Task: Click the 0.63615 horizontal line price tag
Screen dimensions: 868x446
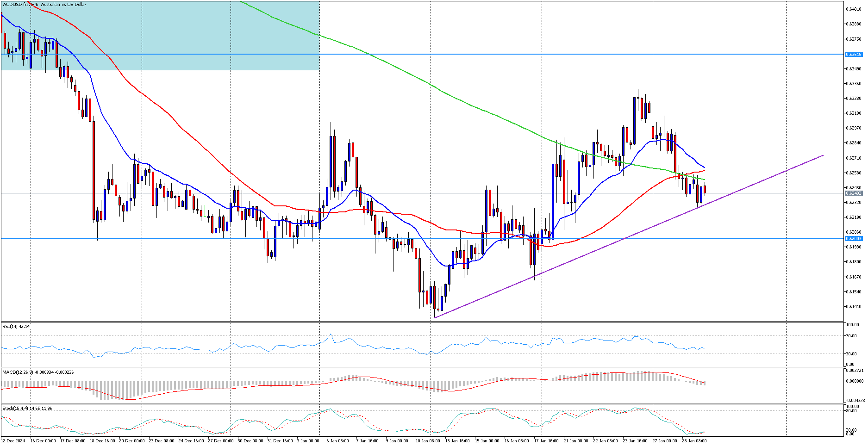Action: click(x=854, y=55)
